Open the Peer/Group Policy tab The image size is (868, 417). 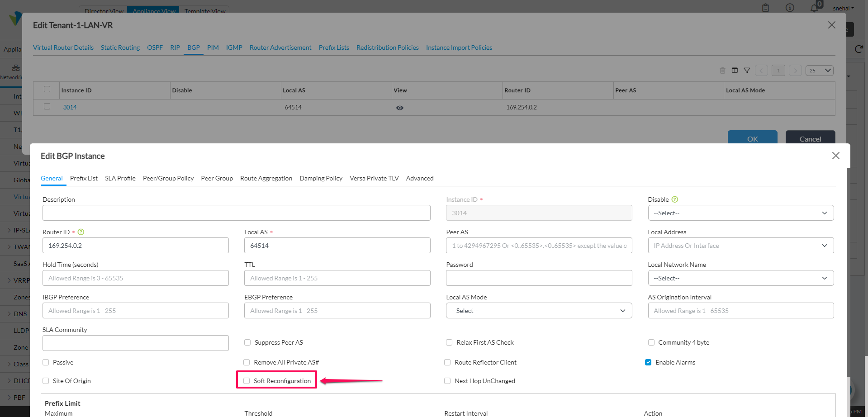click(x=168, y=178)
